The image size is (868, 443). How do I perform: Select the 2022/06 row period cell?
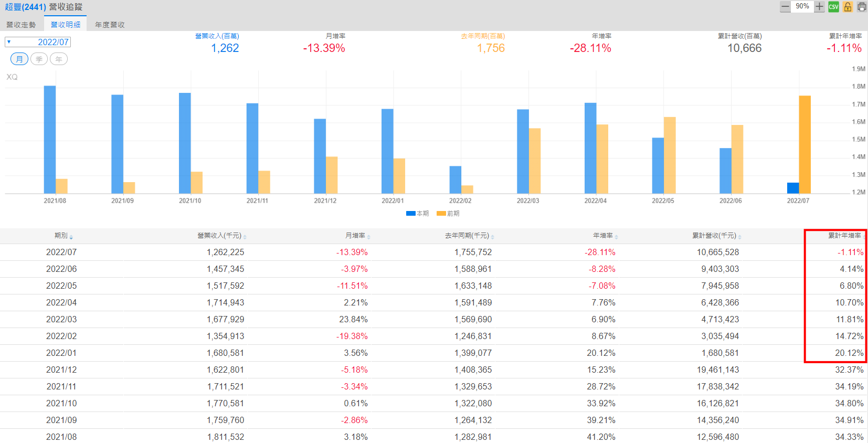tap(61, 269)
